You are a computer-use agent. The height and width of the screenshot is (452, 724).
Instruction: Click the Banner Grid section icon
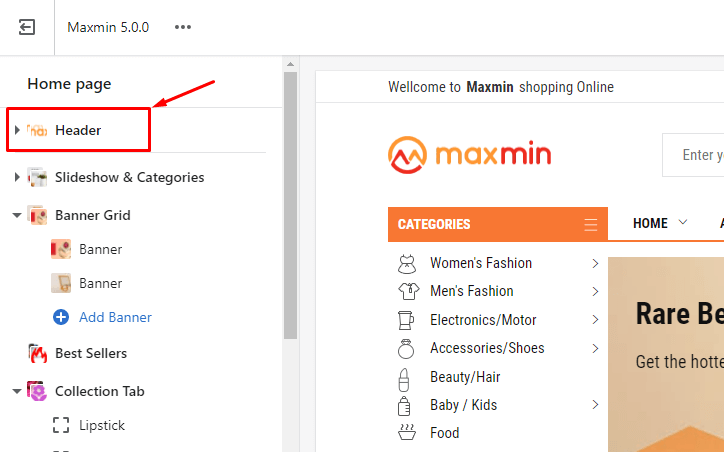click(x=38, y=215)
